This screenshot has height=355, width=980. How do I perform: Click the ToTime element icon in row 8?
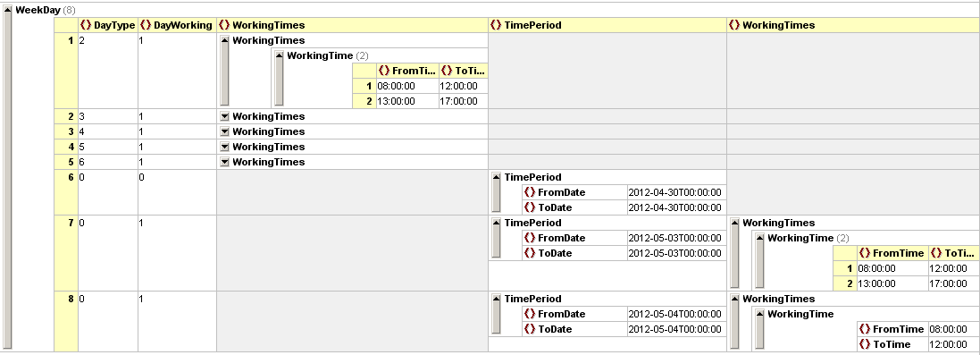click(866, 344)
